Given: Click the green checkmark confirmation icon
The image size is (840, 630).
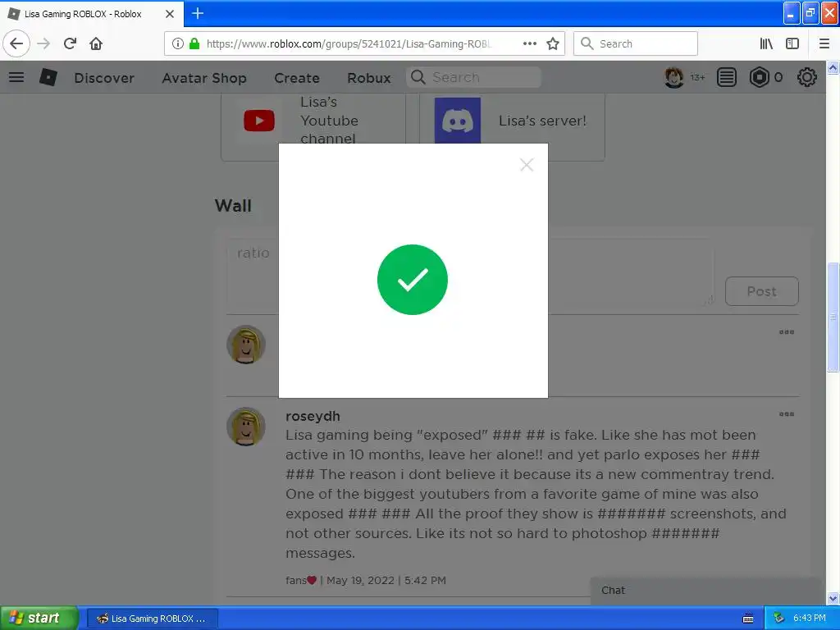Looking at the screenshot, I should [x=413, y=280].
